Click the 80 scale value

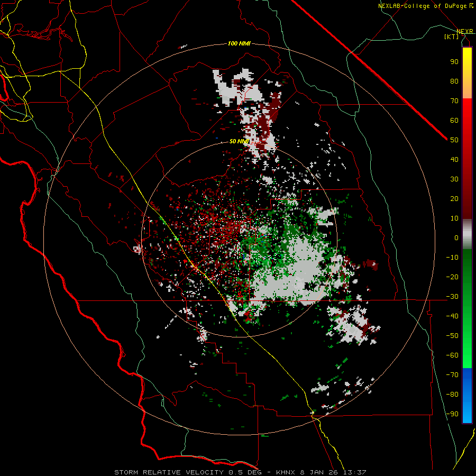point(454,81)
